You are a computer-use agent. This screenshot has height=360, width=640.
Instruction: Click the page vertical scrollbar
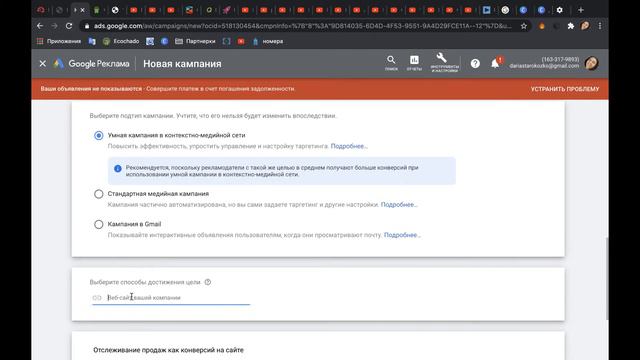tap(607, 278)
